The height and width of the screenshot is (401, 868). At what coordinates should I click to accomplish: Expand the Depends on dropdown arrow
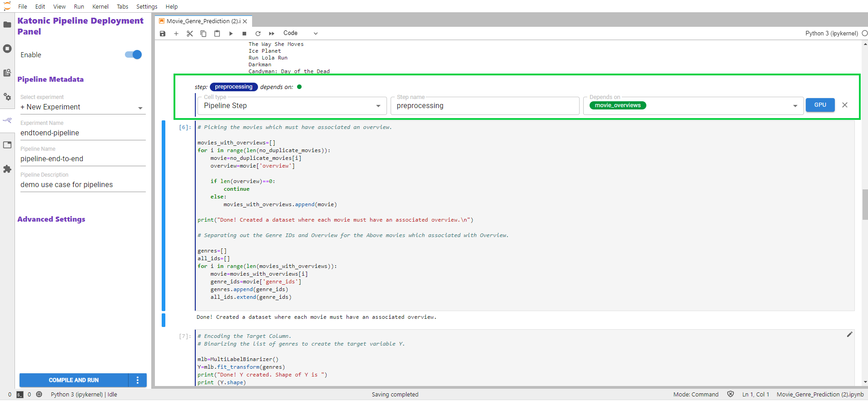795,106
